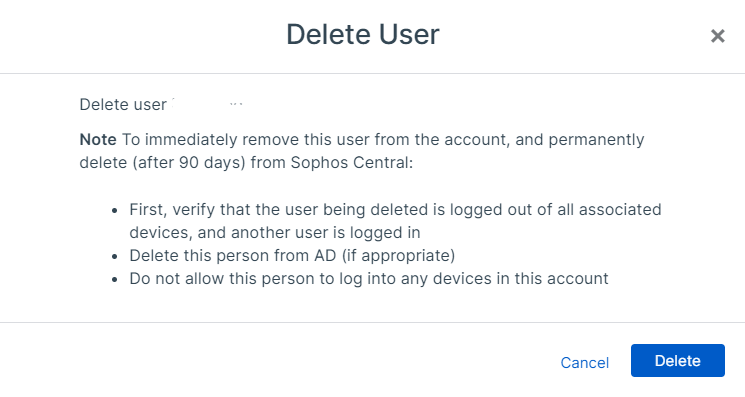Select the 'First, verify that the user' bullet line
Screen dimensions: 745x397
tap(395, 209)
